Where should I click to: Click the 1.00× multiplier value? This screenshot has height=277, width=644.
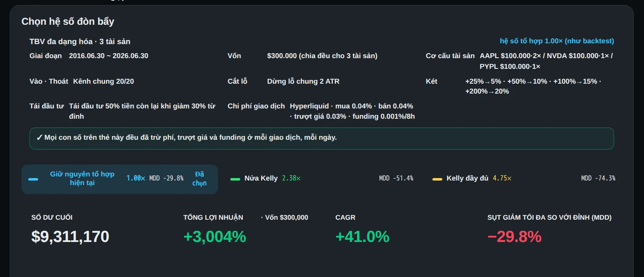[136, 178]
